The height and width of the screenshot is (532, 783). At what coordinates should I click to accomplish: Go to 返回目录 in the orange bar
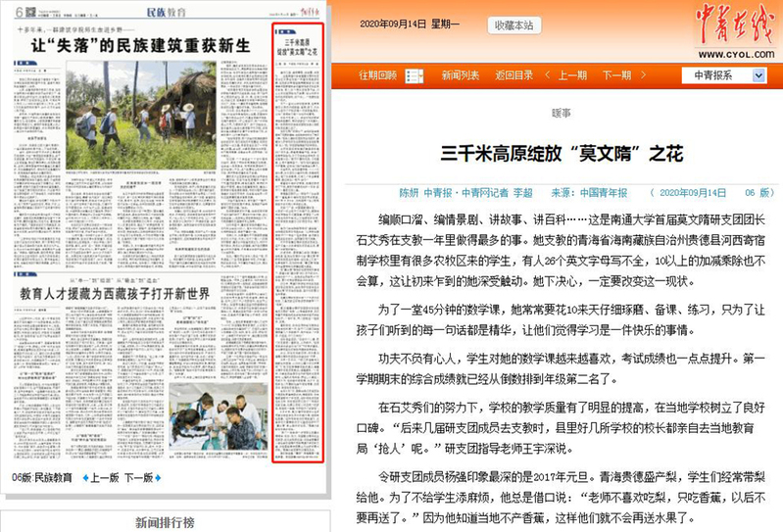click(x=514, y=75)
